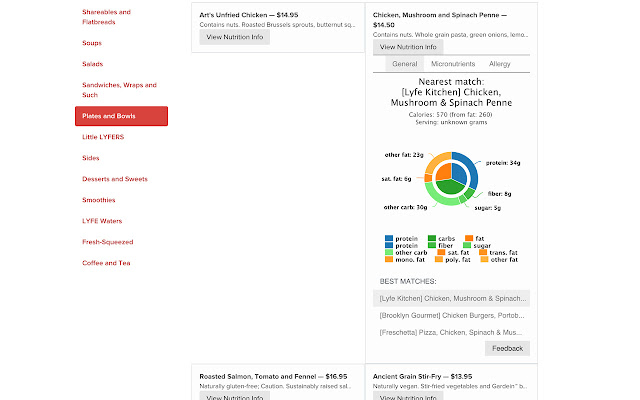Go to the Sides category

tap(91, 158)
